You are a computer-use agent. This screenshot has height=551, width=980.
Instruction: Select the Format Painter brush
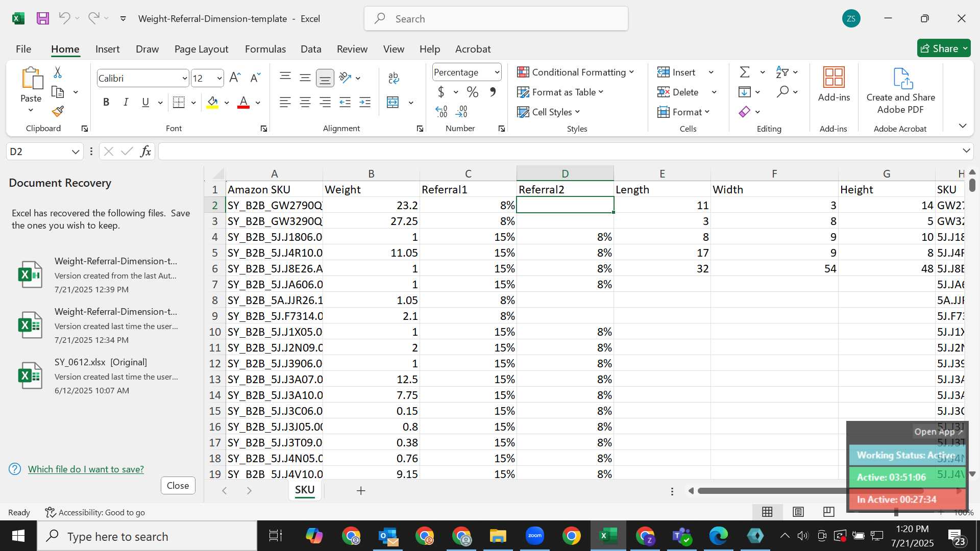(x=58, y=111)
